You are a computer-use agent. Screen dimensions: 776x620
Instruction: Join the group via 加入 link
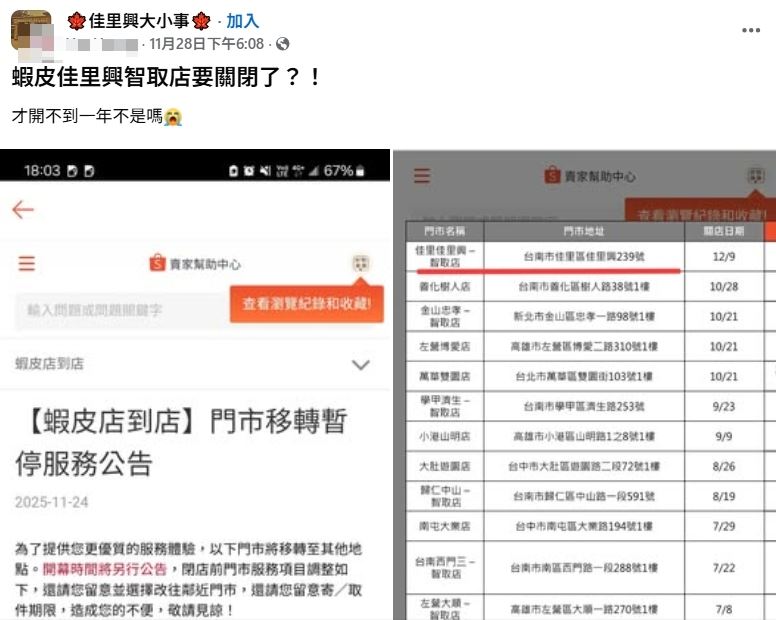[242, 21]
